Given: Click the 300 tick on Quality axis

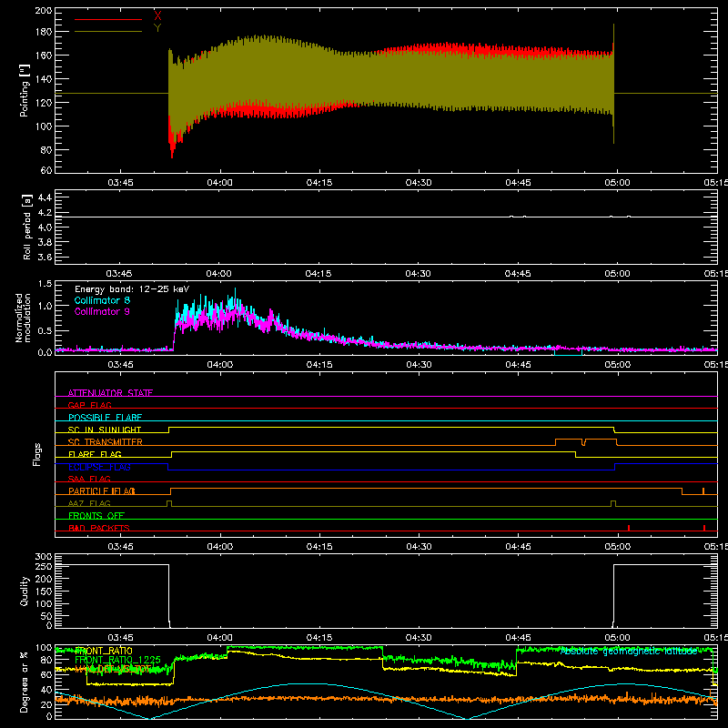Looking at the screenshot, I should point(44,557).
